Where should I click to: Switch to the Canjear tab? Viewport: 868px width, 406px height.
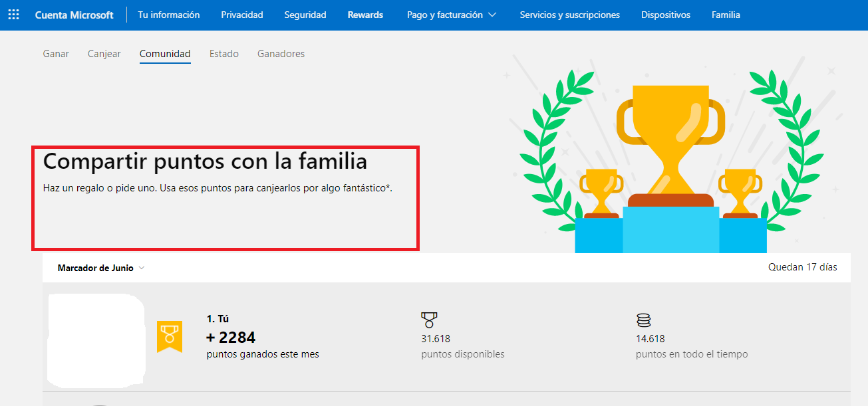(104, 54)
